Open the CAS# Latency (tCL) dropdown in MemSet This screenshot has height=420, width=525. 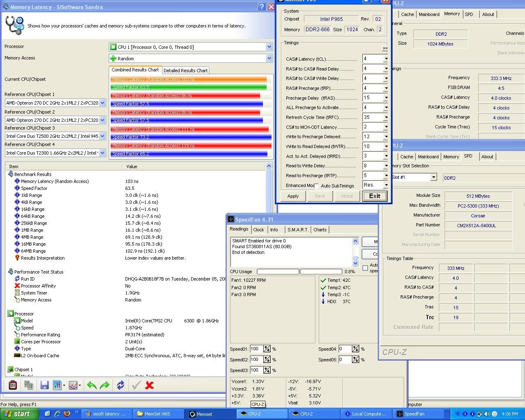[x=386, y=59]
